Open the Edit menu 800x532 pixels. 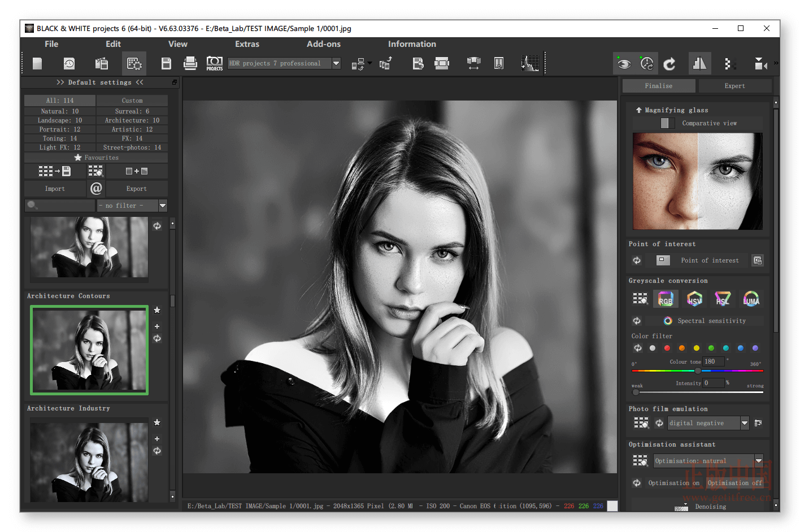(113, 44)
